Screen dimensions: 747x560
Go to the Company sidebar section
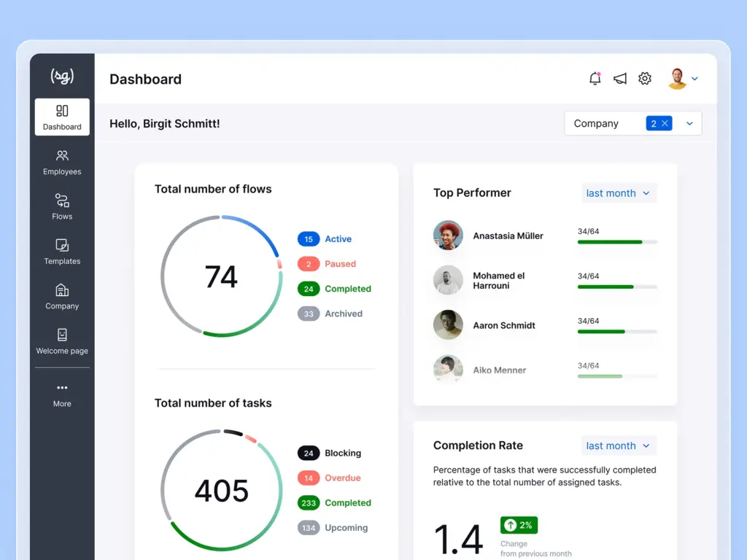(x=61, y=297)
